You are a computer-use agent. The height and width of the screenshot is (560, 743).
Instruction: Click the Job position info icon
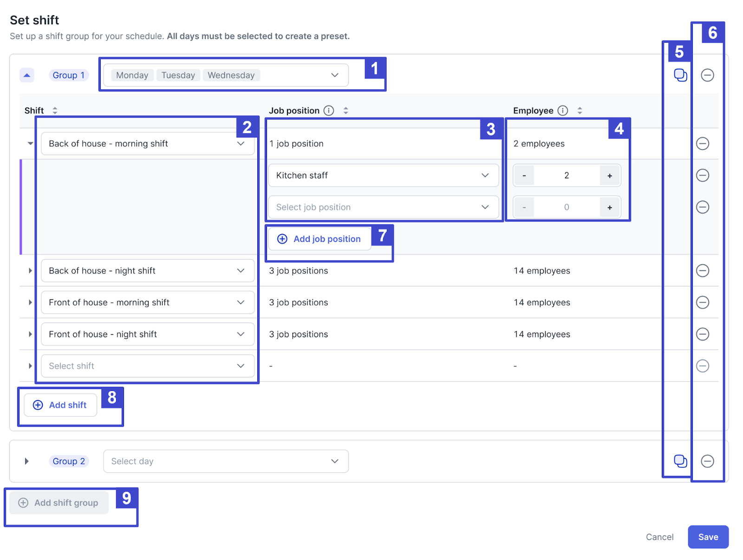click(329, 111)
